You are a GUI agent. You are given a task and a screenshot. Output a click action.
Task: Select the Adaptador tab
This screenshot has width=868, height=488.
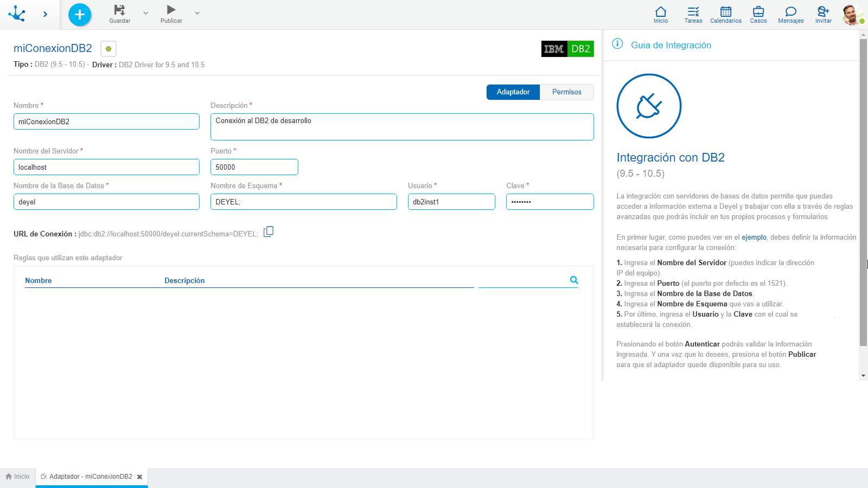(512, 92)
